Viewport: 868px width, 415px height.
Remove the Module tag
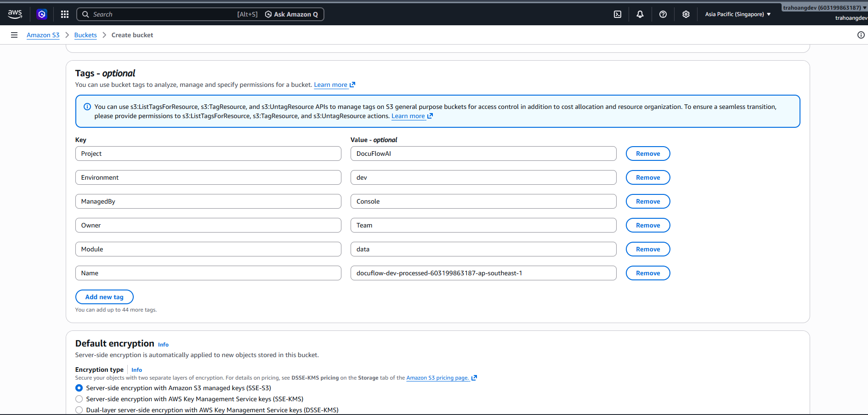pyautogui.click(x=648, y=249)
